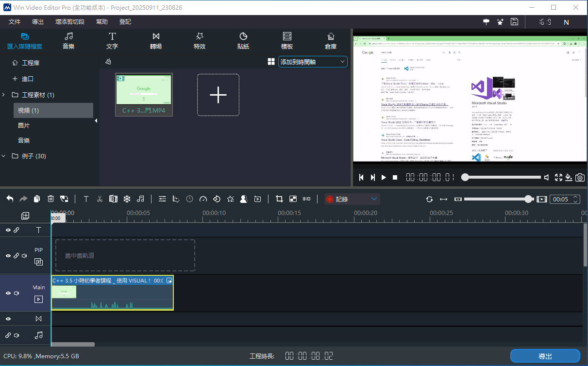Click the previous frame button
The image size is (588, 366).
click(x=361, y=178)
